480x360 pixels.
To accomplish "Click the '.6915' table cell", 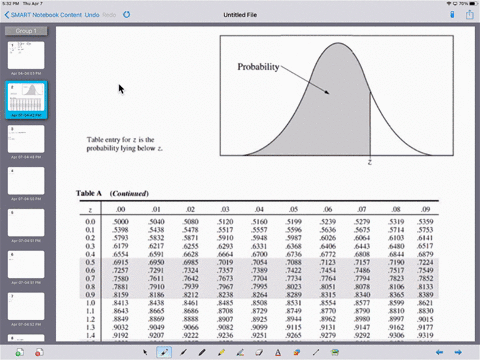I will click(x=120, y=262).
